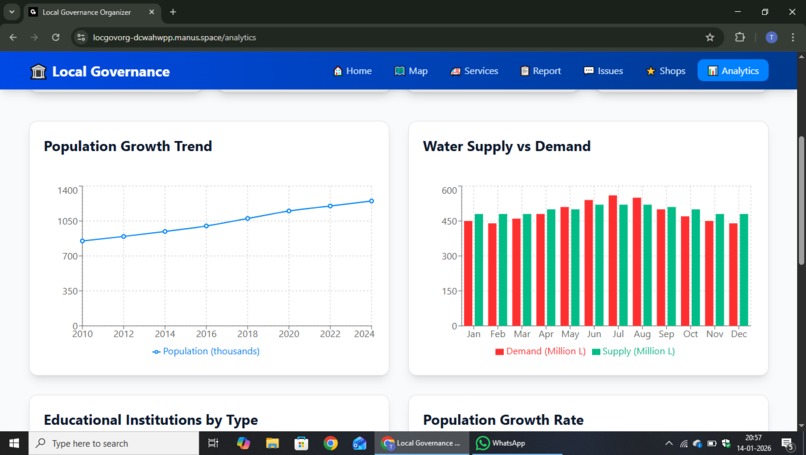Click the taskbar search box
The height and width of the screenshot is (455, 806).
(x=114, y=443)
